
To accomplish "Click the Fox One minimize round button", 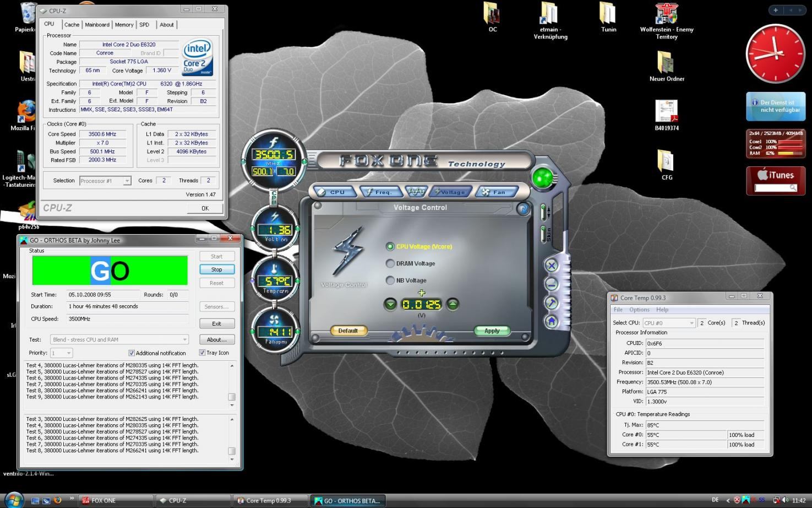I will (x=551, y=284).
